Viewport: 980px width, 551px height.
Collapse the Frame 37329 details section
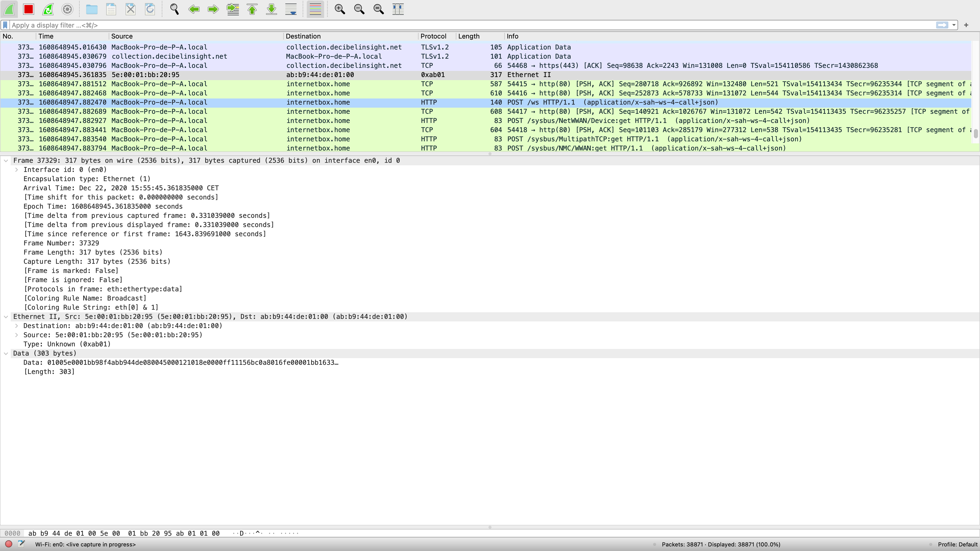pyautogui.click(x=6, y=160)
